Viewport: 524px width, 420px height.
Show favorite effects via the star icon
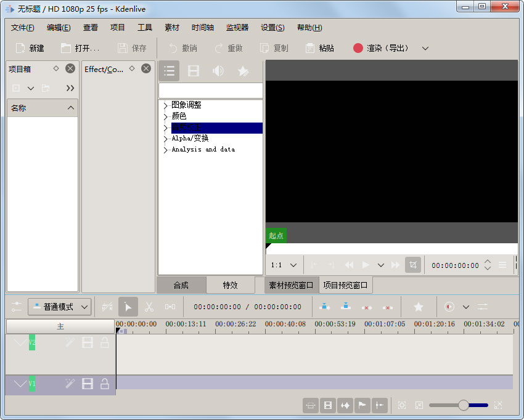243,70
